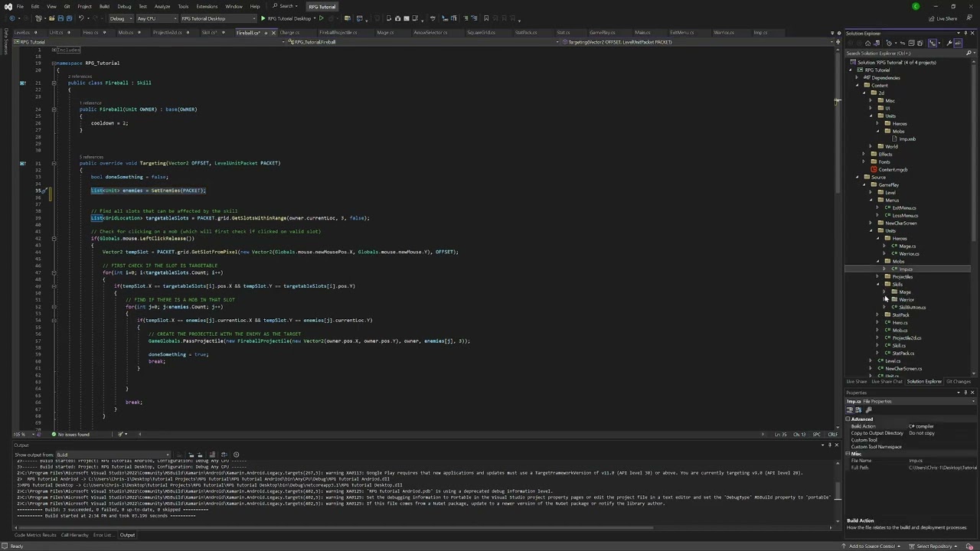The image size is (980, 551).
Task: Click the pin icon of the Solution Explorer panel
Action: (965, 33)
